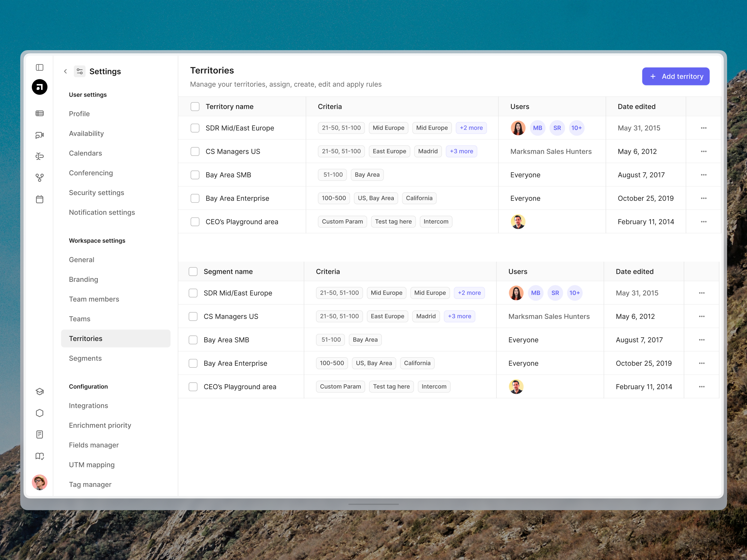Open the notes document icon near bottom sidebar
The image size is (747, 560).
tap(40, 434)
